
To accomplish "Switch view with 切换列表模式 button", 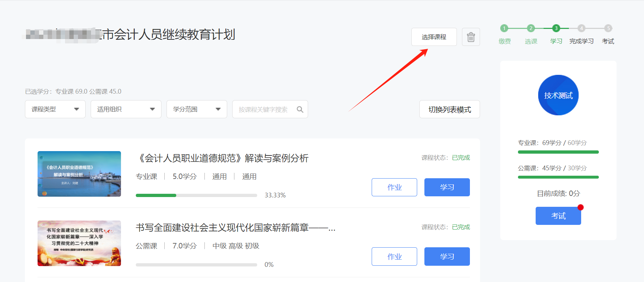I will 449,109.
